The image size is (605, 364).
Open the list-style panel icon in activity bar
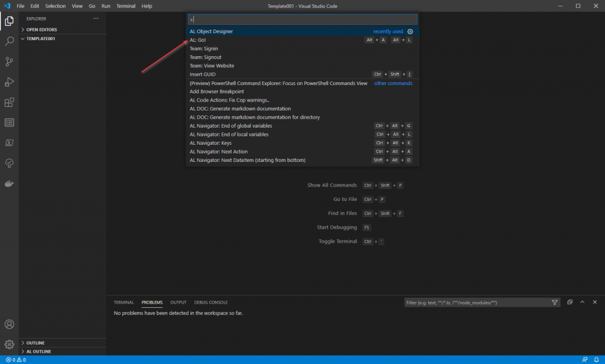coord(9,123)
